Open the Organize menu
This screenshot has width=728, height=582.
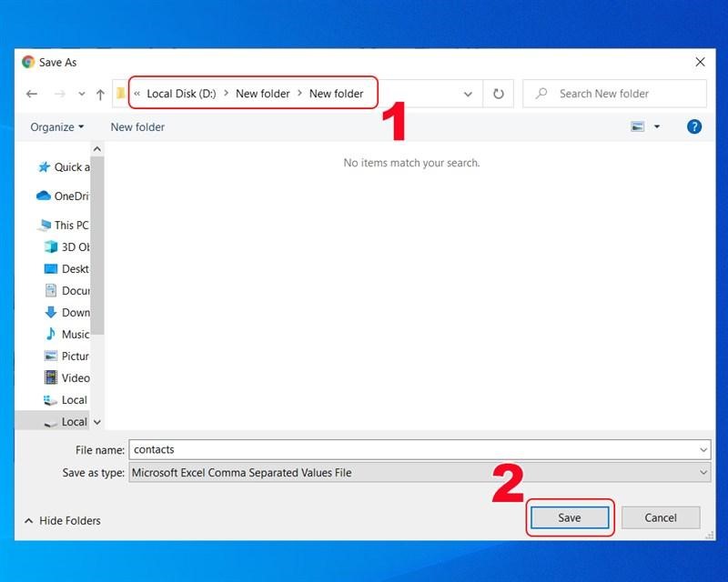pos(56,126)
